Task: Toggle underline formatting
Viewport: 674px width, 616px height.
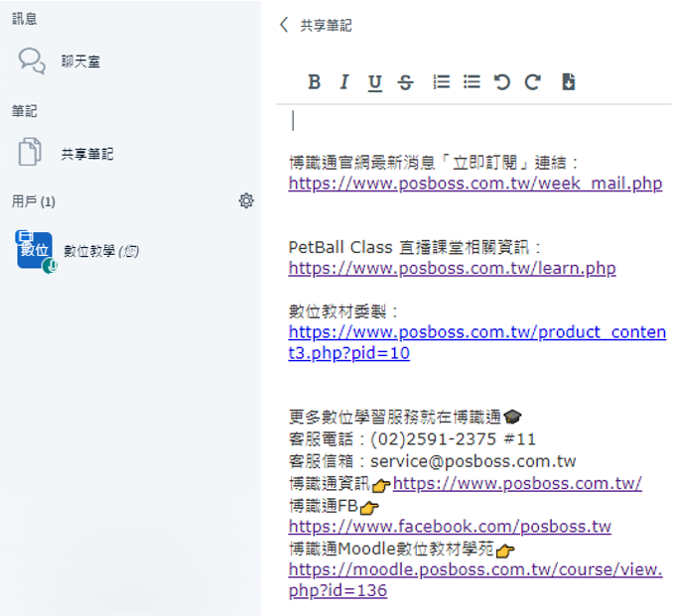Action: (374, 82)
